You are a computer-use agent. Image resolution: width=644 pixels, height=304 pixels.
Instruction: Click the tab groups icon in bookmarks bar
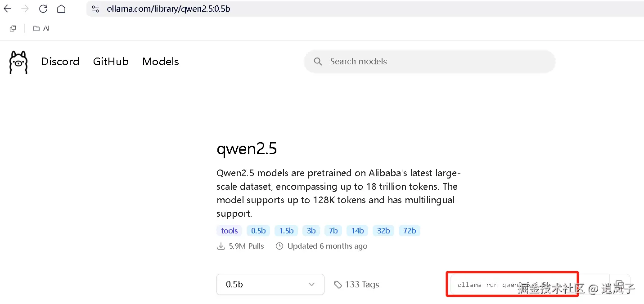click(13, 28)
